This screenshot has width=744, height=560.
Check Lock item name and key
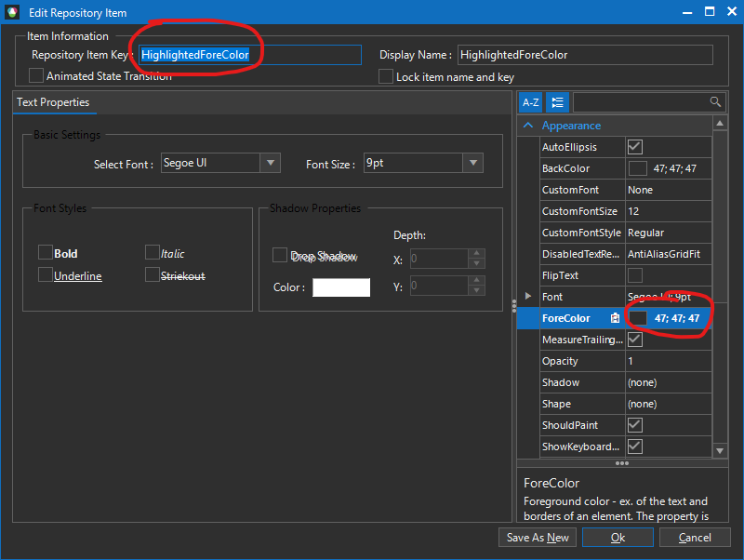386,77
